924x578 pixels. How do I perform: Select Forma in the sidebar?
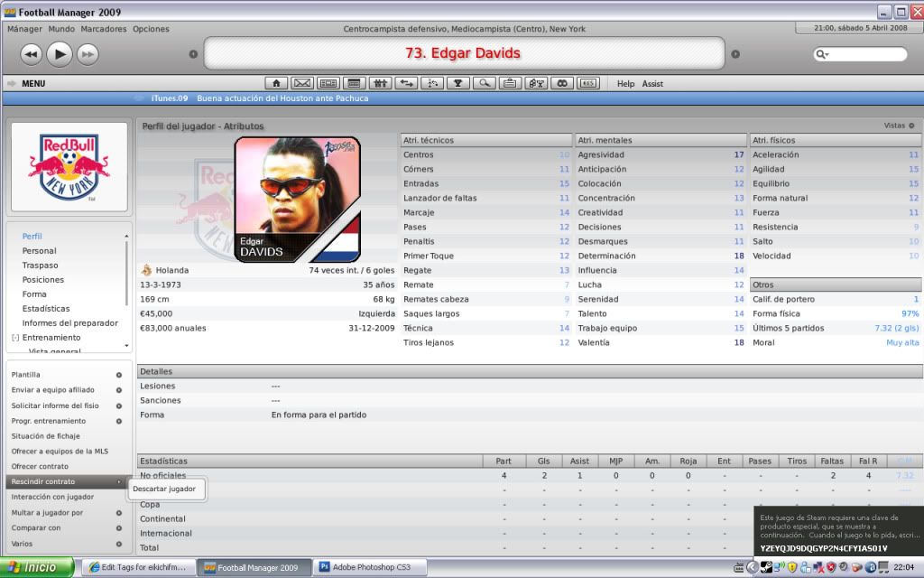click(34, 294)
